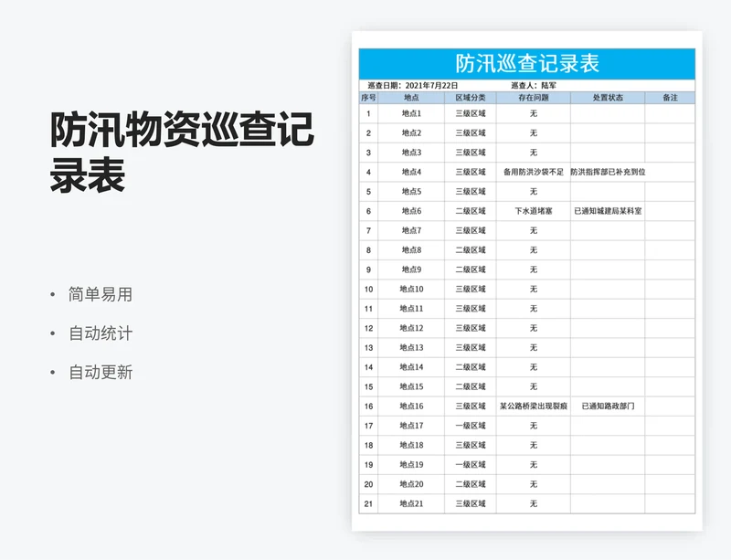Click the cell '地点21'

pyautogui.click(x=411, y=504)
